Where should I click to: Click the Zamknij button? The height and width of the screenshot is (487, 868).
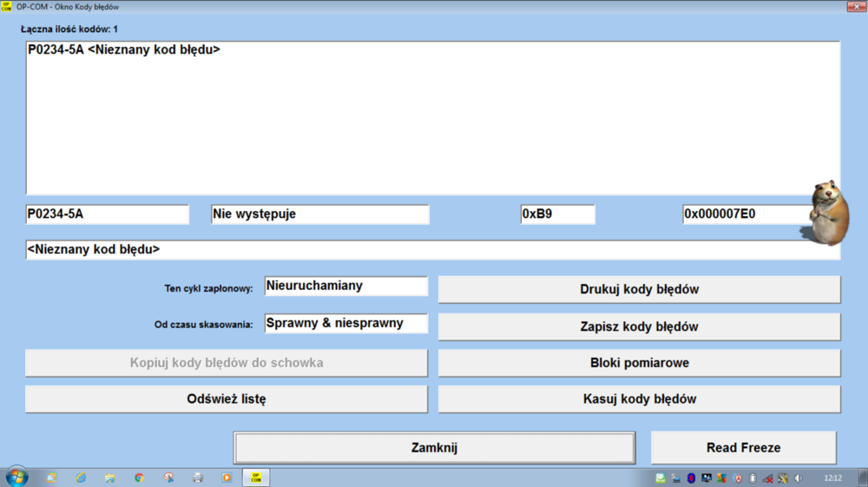coord(434,448)
